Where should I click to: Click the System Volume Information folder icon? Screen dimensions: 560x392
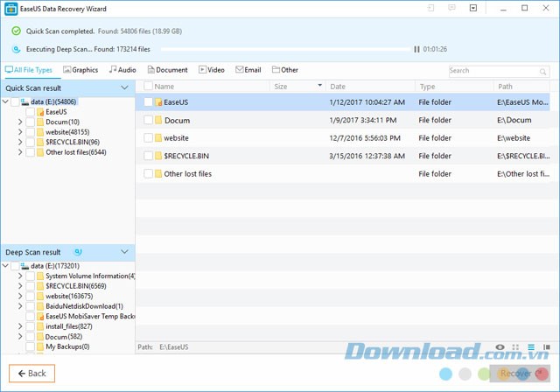click(x=40, y=276)
